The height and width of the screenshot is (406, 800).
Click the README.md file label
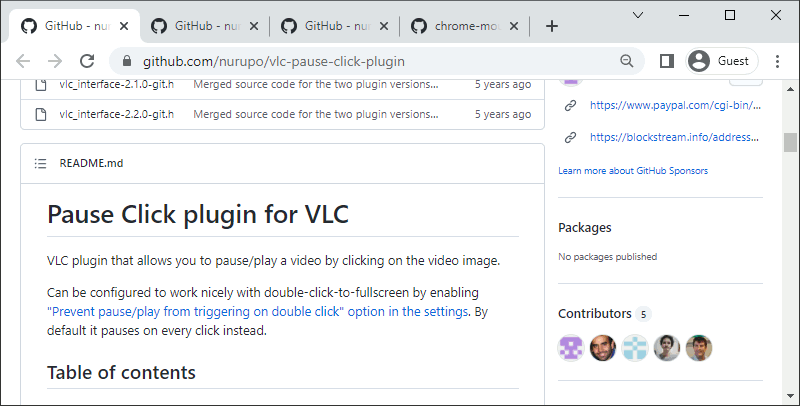pos(91,163)
